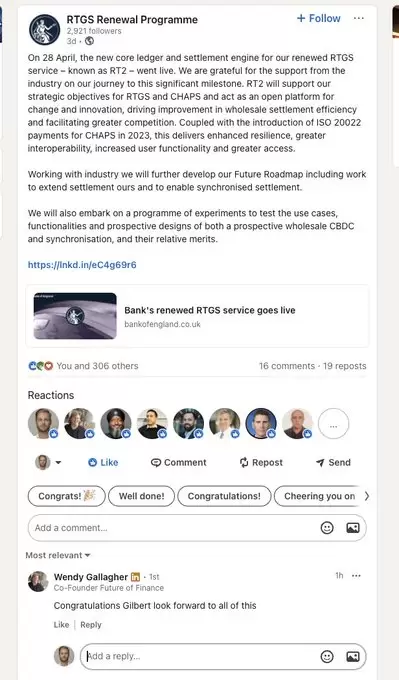Toggle Like on the post
399x680 pixels.
point(103,463)
